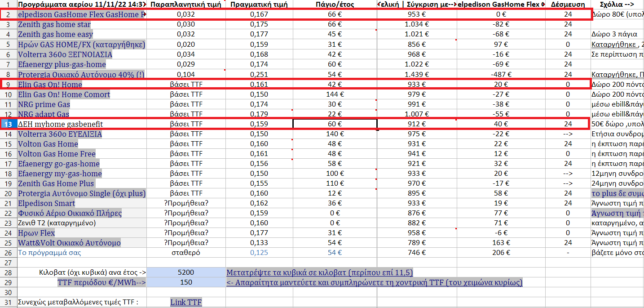
Task: Open the elpedison GasHome Flex program link
Action: click(82, 14)
